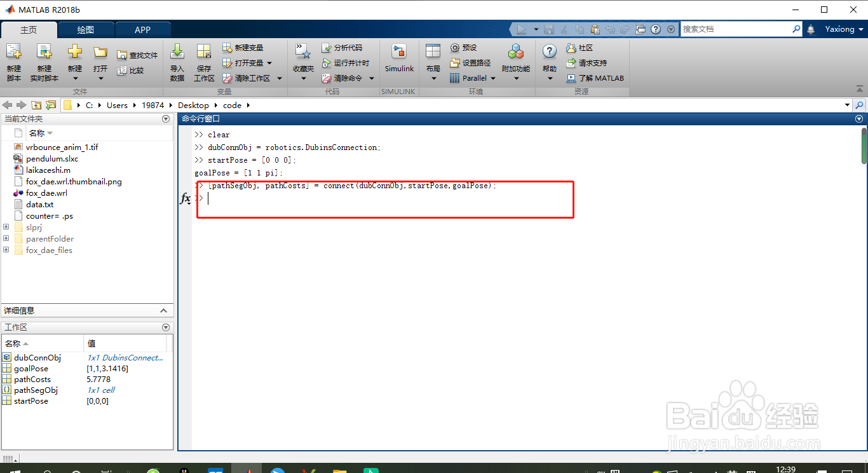Click the 保存工作区 (Save Workspace) icon
868x473 pixels.
(204, 52)
